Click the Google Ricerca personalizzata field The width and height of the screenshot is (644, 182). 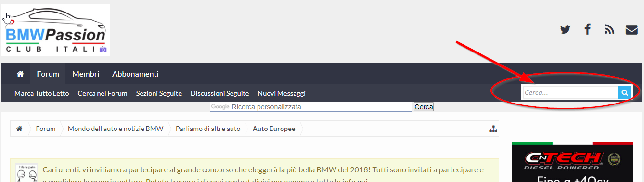pos(311,107)
